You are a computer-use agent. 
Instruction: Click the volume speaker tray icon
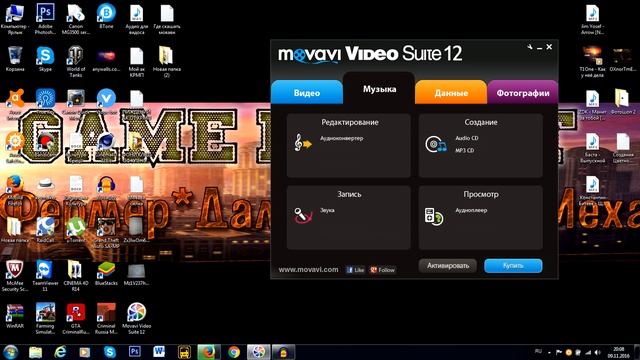tap(598, 352)
